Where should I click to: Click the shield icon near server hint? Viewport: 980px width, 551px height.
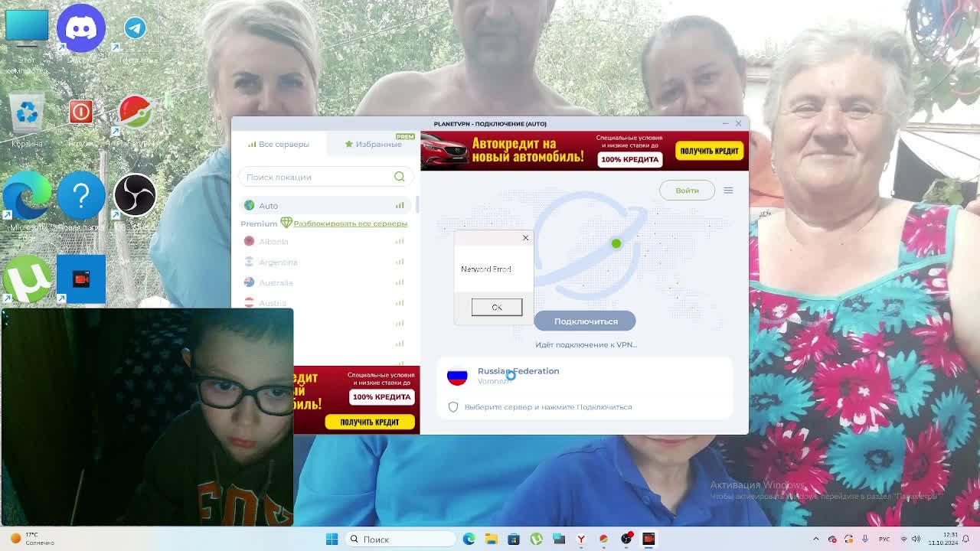[453, 407]
